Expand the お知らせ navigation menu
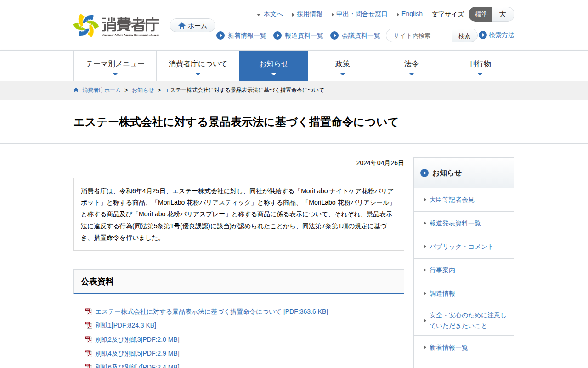588x368 pixels. [274, 66]
